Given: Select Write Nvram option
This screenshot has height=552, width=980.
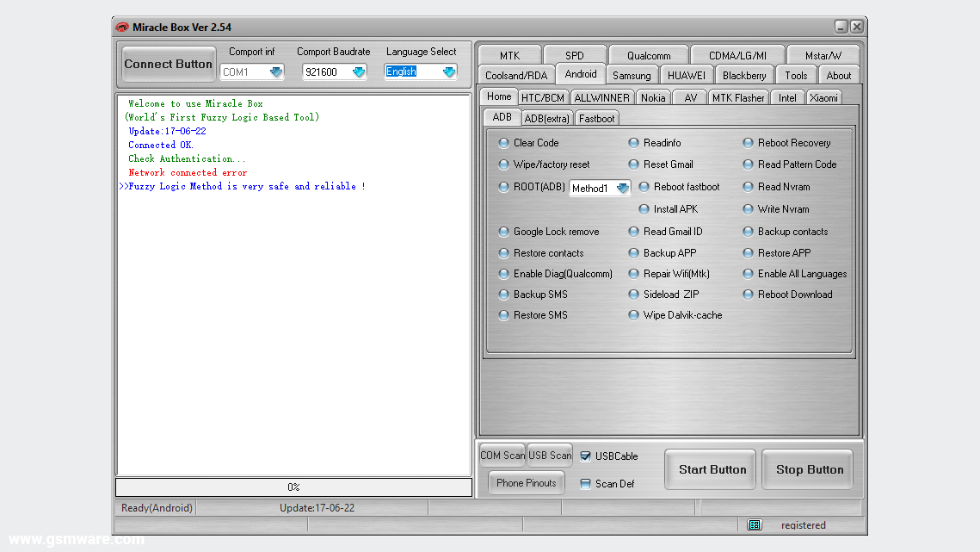Looking at the screenshot, I should pyautogui.click(x=749, y=209).
